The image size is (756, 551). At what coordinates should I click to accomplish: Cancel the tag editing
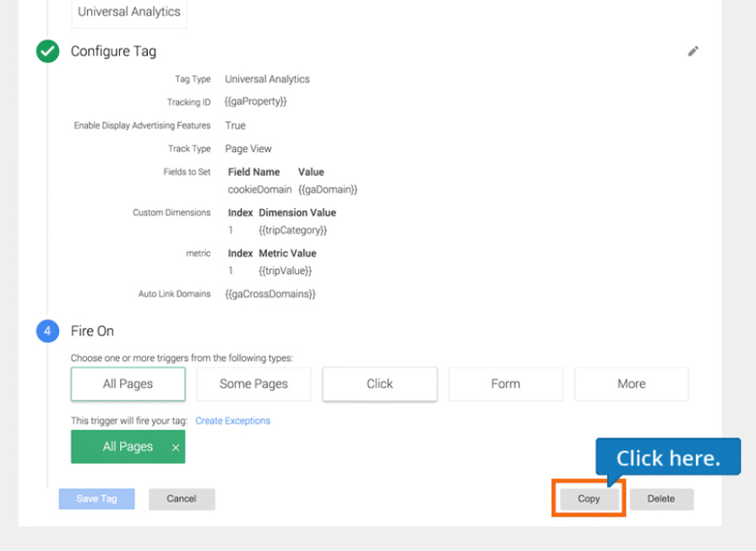(182, 499)
